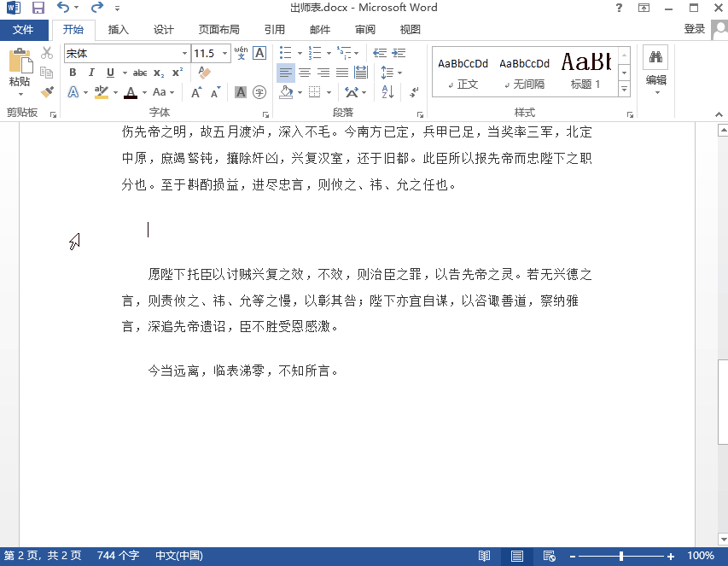Click the 登录 sign-in link
Viewport: 728px width, 566px height.
[695, 28]
